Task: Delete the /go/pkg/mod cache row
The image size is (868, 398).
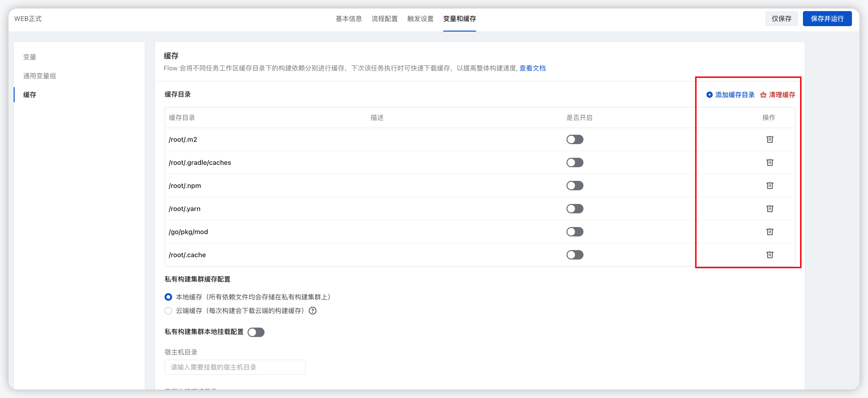Action: (770, 232)
